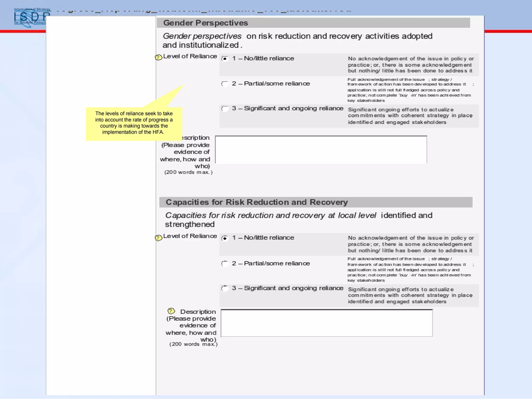Click help icon beside Capacities Level of Reliance
The image size is (532, 399).
[158, 238]
